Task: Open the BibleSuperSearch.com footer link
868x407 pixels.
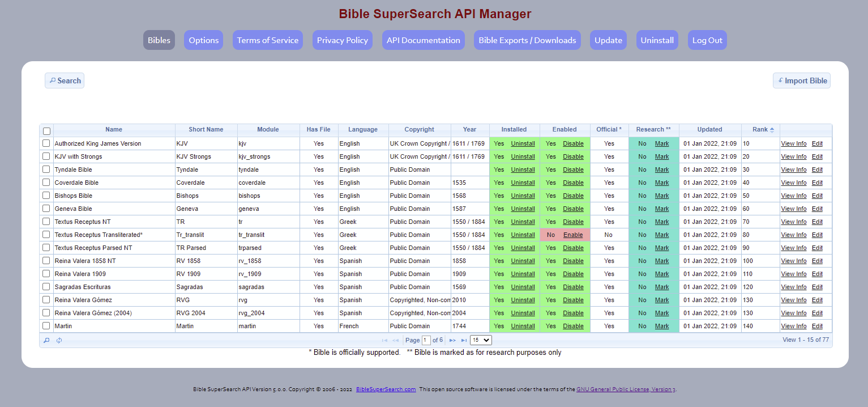Action: click(x=386, y=389)
